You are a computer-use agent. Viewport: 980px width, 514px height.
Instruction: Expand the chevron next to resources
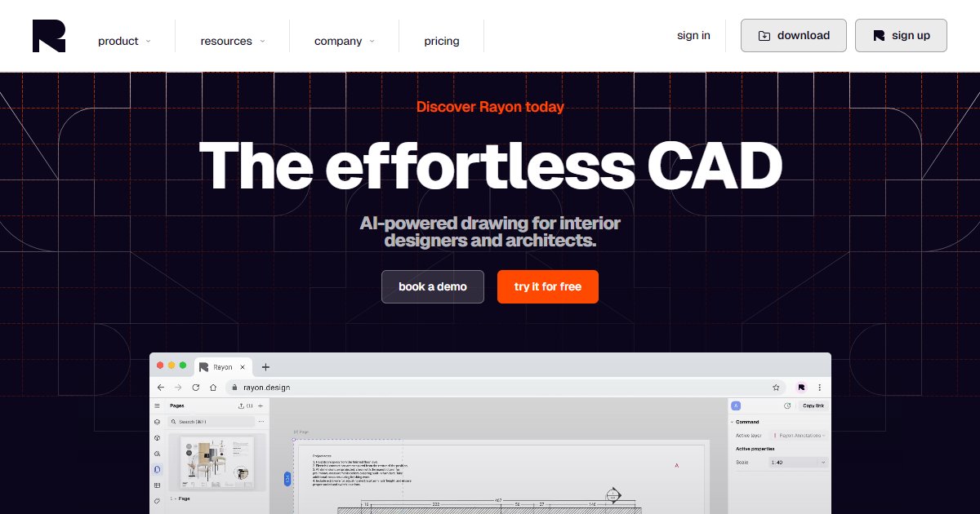[x=262, y=41]
